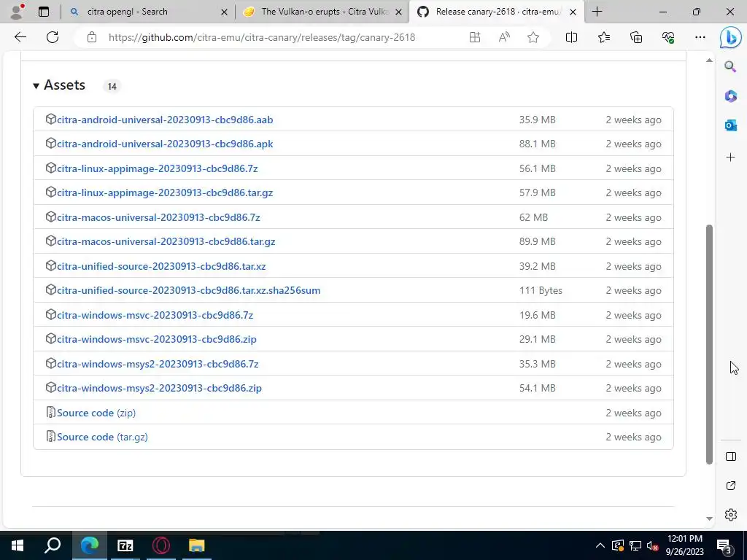The image size is (747, 560).
Task: Open the browser profile icon
Action: (17, 12)
